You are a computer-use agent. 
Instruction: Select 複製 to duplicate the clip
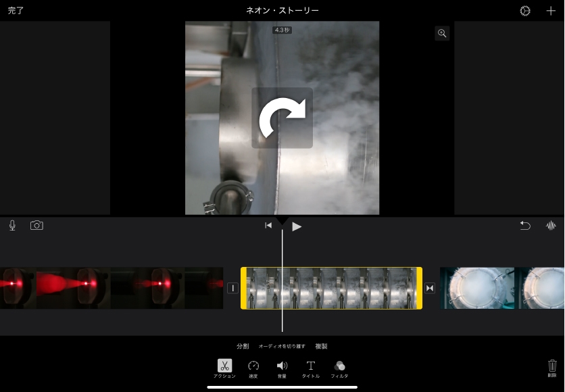322,346
